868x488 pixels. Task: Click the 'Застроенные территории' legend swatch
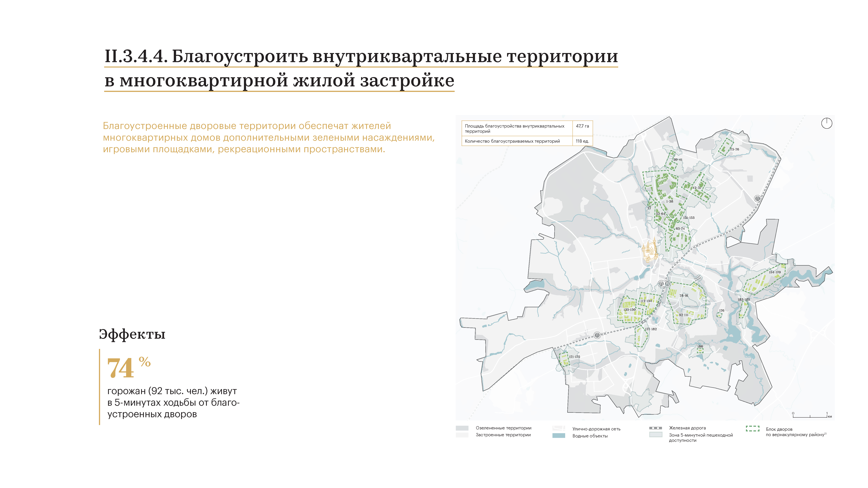pos(462,435)
